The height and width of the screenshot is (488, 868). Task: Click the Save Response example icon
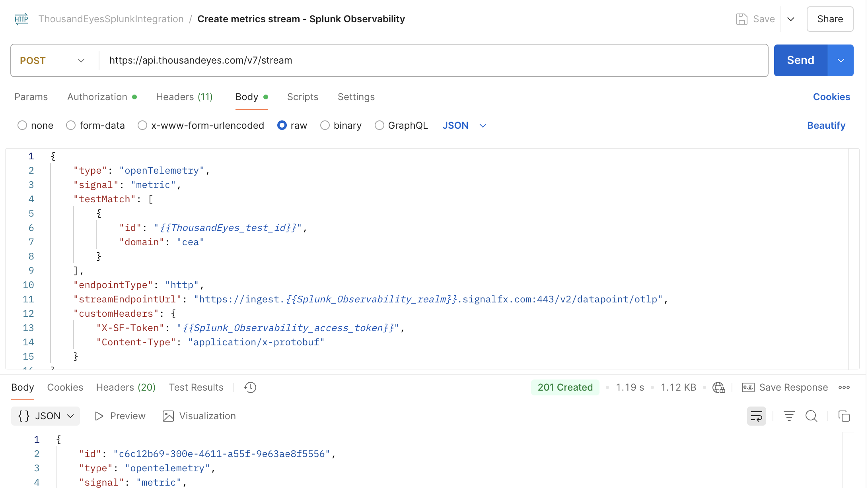(748, 387)
